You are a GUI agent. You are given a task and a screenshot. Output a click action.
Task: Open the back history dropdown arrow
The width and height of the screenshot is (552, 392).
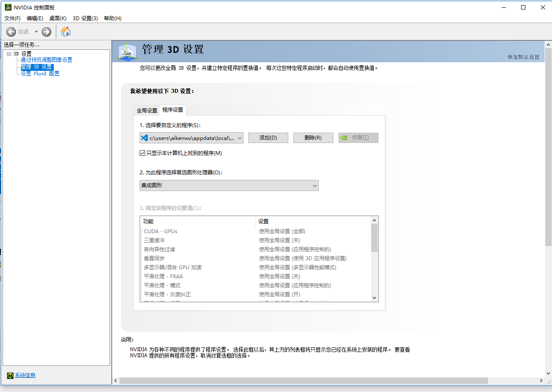tap(36, 32)
